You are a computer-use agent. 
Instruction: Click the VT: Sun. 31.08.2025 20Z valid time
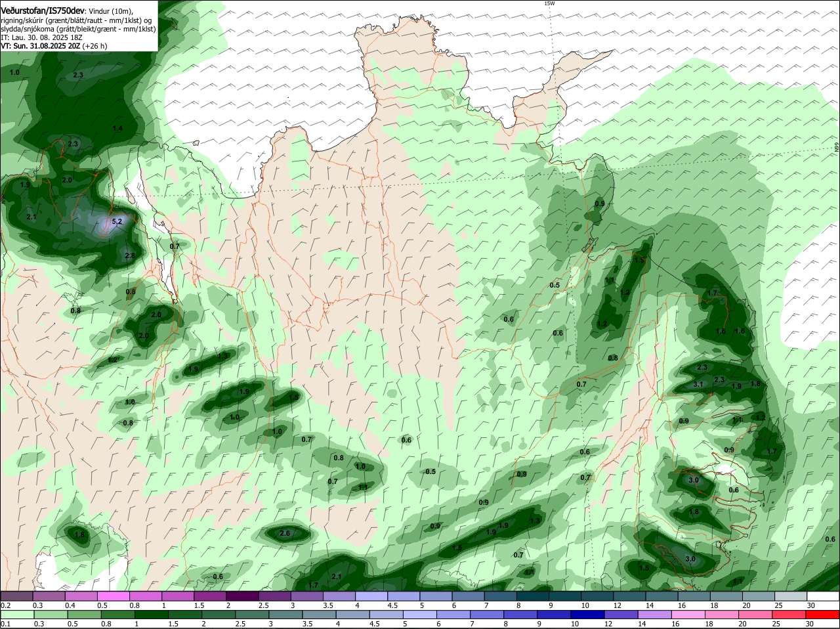click(41, 46)
